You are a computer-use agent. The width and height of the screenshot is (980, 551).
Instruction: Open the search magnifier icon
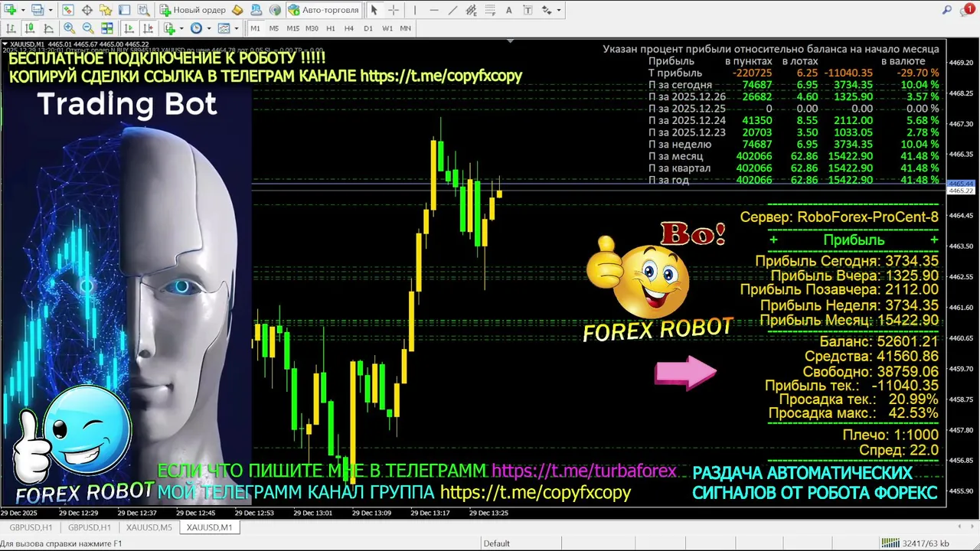947,10
